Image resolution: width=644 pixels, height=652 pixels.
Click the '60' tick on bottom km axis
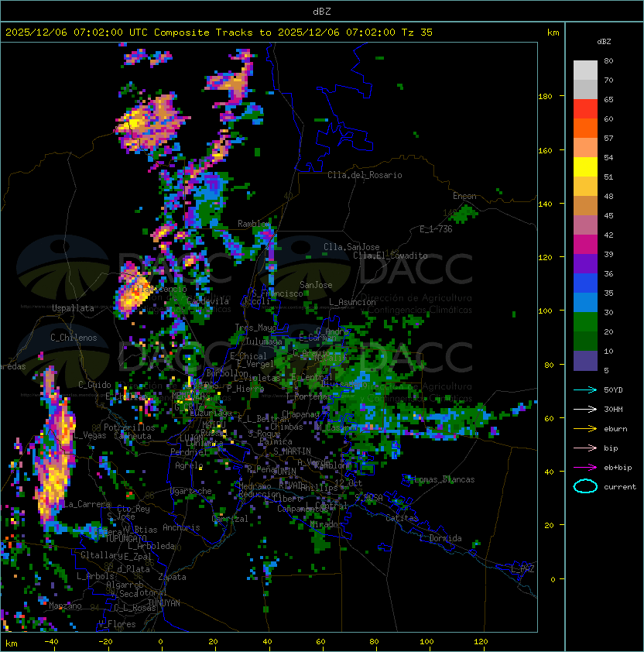(320, 642)
